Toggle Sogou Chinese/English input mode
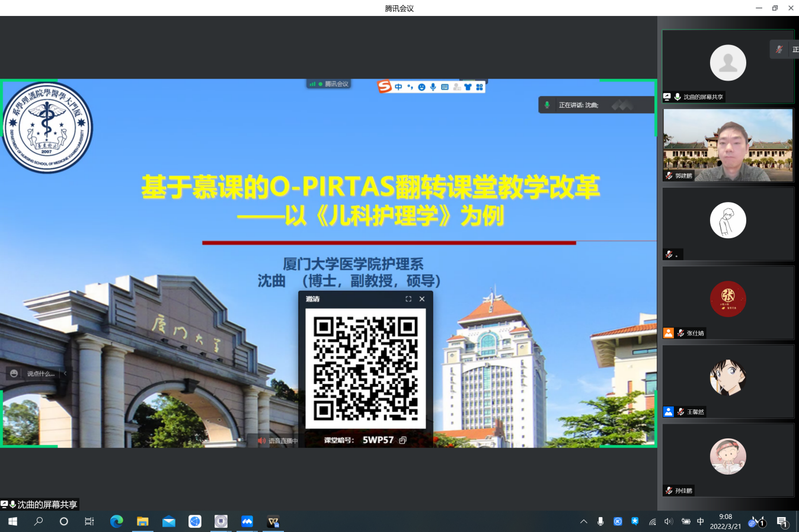This screenshot has width=799, height=532. pos(398,87)
